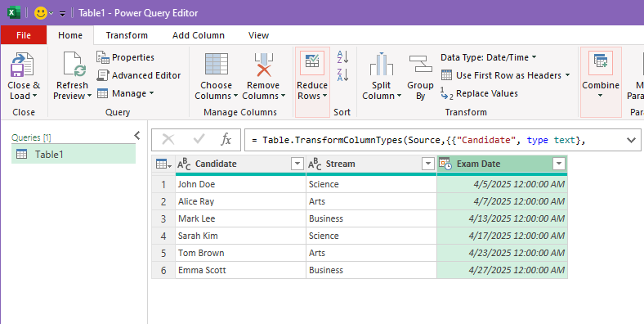644x324 pixels.
Task: Switch to the Transform ribbon tab
Action: (x=127, y=35)
